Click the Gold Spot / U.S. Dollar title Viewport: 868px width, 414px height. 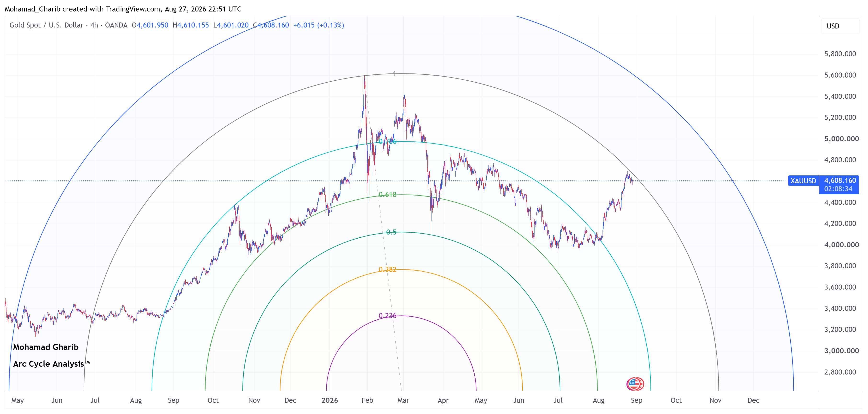46,25
